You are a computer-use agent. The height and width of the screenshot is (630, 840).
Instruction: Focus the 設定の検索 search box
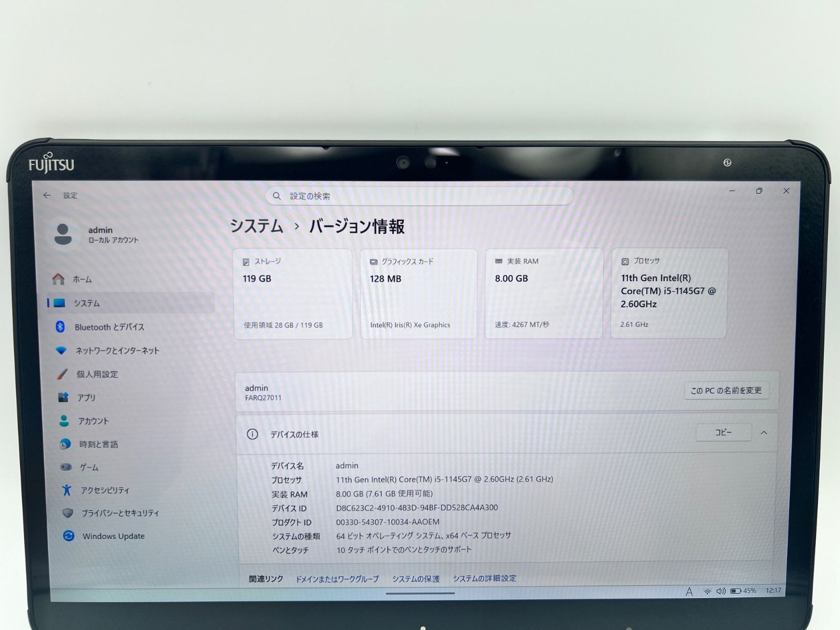[x=419, y=196]
